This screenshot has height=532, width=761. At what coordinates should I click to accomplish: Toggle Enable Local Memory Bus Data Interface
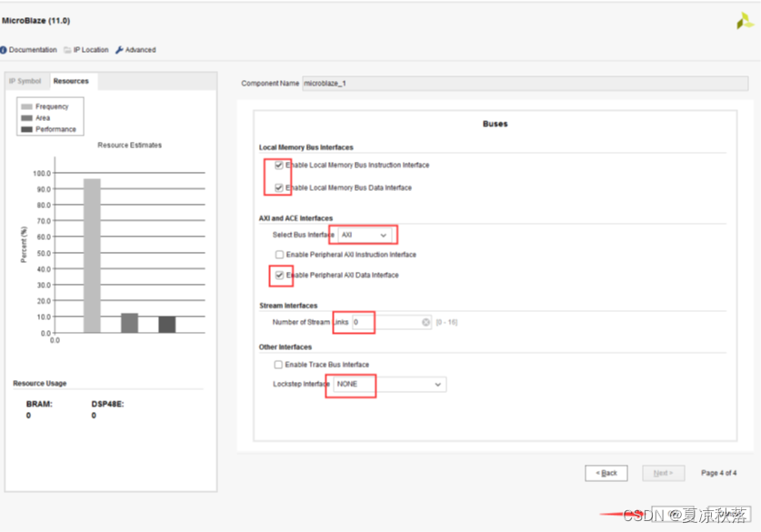tap(279, 188)
